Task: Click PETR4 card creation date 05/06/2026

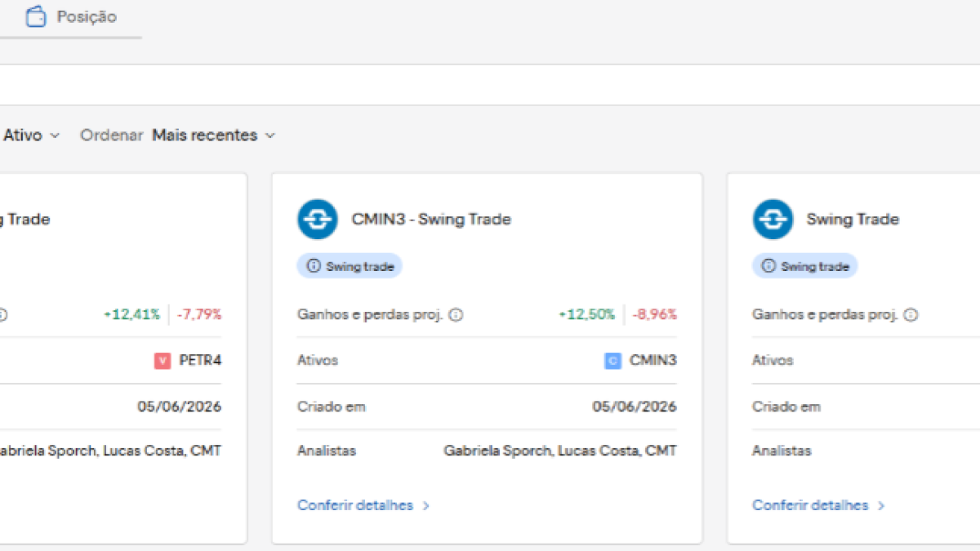Action: [180, 407]
